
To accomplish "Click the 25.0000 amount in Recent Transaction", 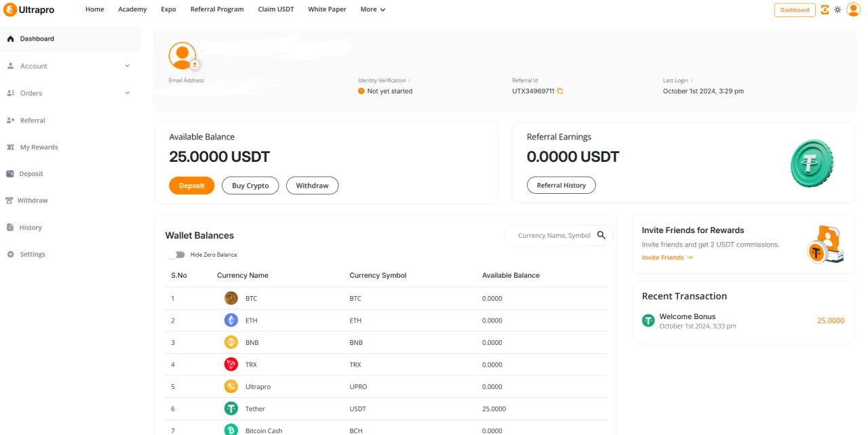I will click(831, 320).
